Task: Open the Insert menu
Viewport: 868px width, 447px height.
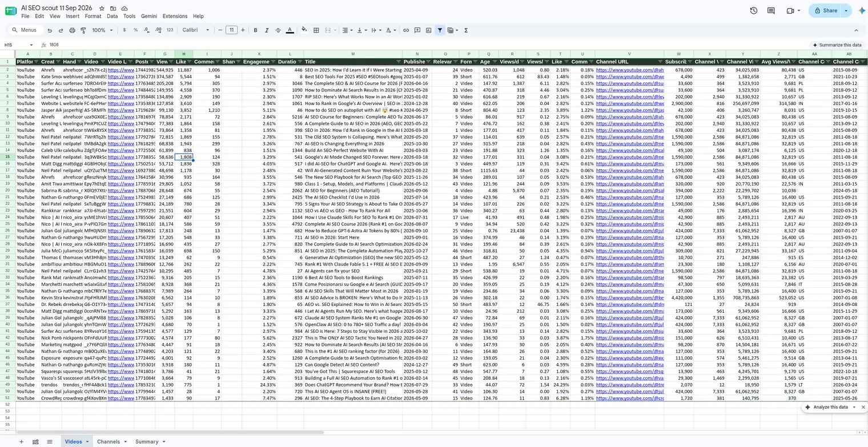Action: [x=73, y=17]
